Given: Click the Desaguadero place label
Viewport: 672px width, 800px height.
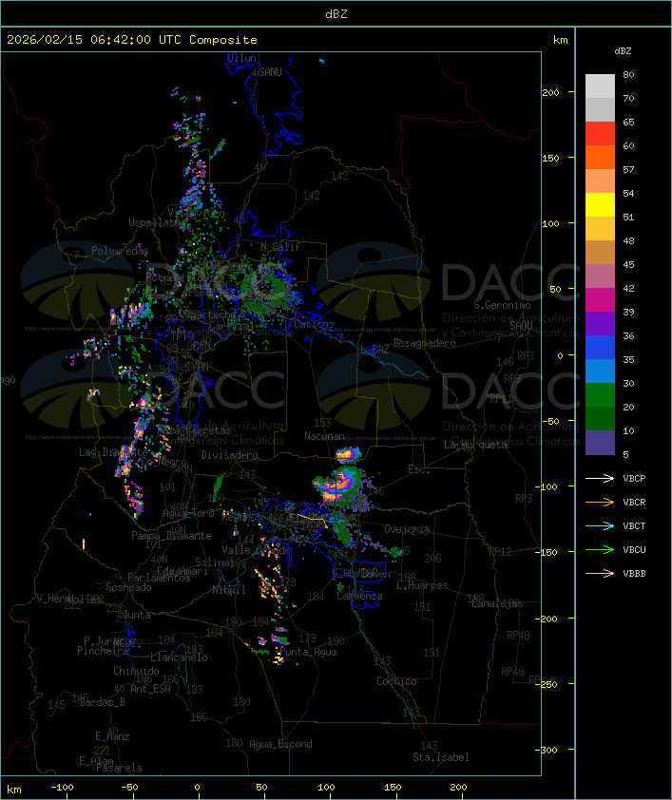Looking at the screenshot, I should pos(424,343).
